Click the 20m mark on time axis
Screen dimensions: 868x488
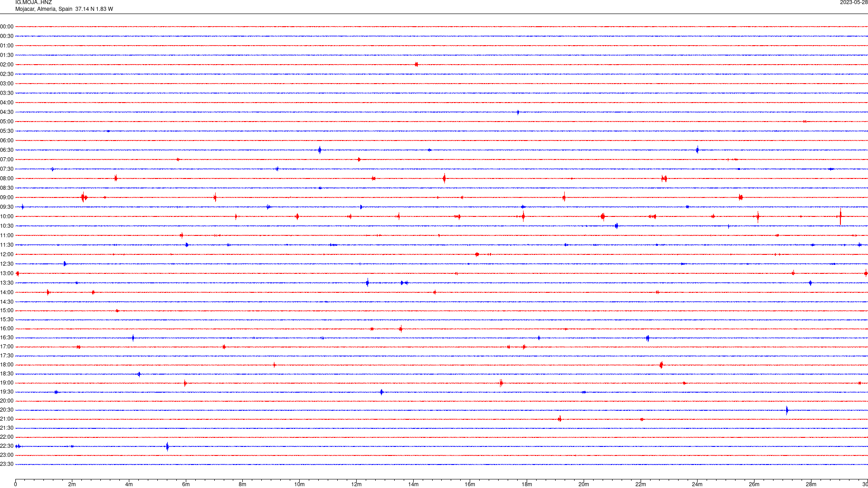[x=584, y=484]
